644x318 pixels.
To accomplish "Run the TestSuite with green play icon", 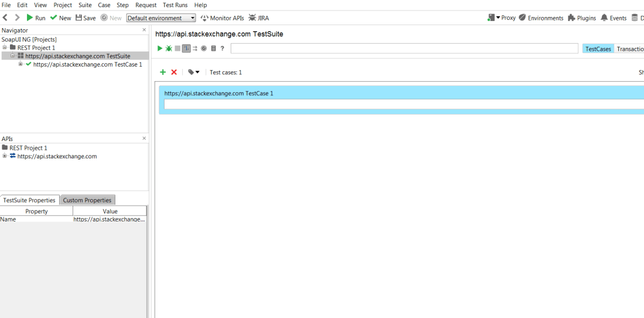I will point(160,49).
